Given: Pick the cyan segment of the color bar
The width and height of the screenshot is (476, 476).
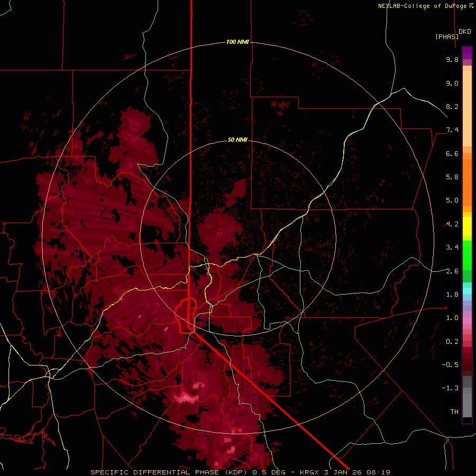Looking at the screenshot, I should pos(467,290).
